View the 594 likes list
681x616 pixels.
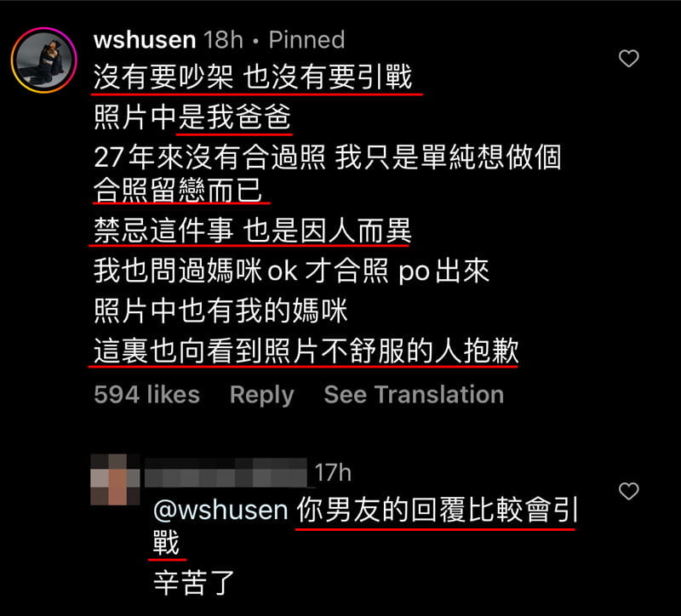(x=146, y=394)
